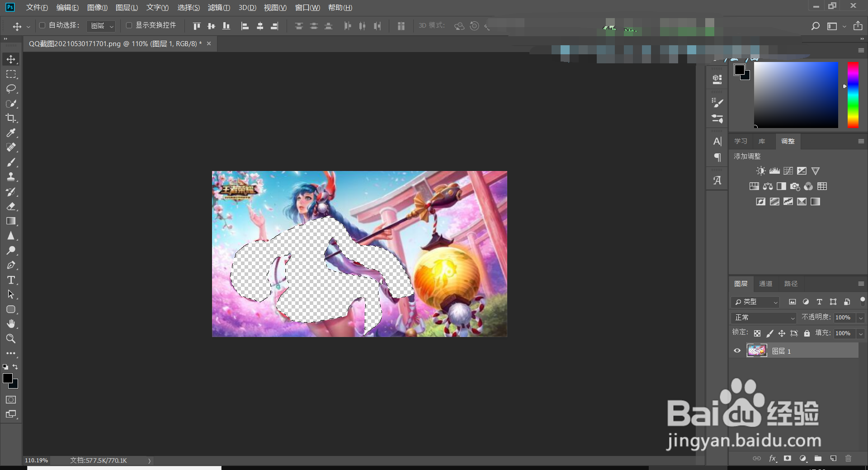Viewport: 868px width, 470px height.
Task: Add a Hue/Saturation adjustment
Action: coord(754,186)
